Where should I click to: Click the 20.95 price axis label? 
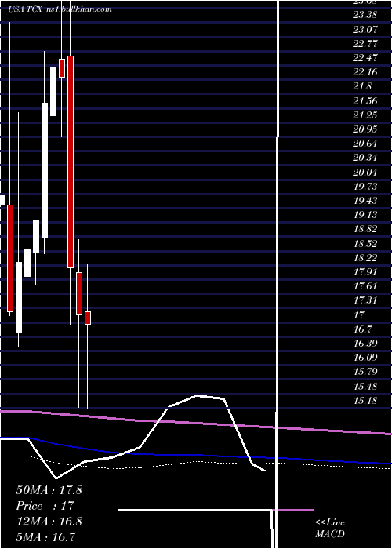pyautogui.click(x=365, y=129)
